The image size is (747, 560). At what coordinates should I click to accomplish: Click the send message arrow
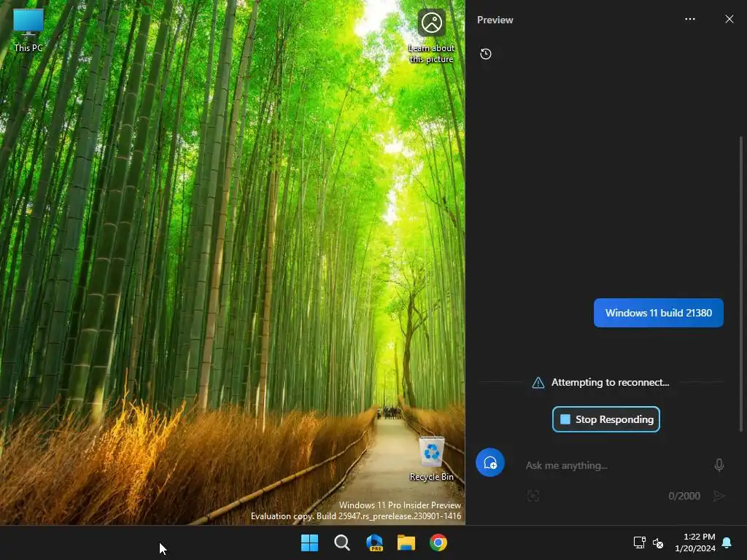point(719,496)
